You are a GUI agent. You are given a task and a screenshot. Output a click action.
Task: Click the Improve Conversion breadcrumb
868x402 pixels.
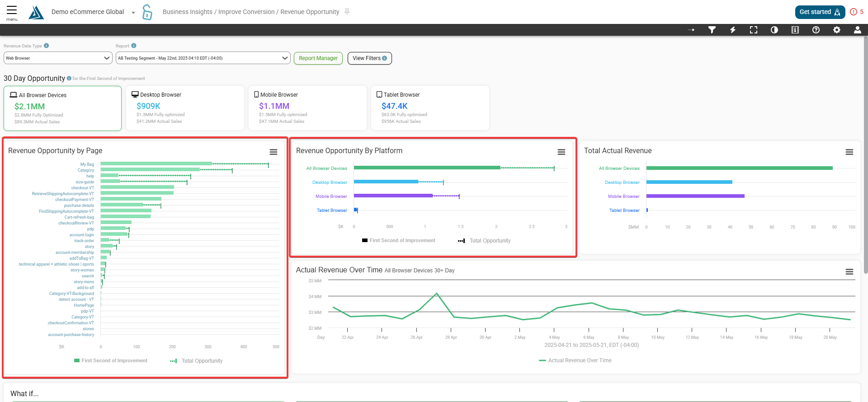[x=246, y=12]
